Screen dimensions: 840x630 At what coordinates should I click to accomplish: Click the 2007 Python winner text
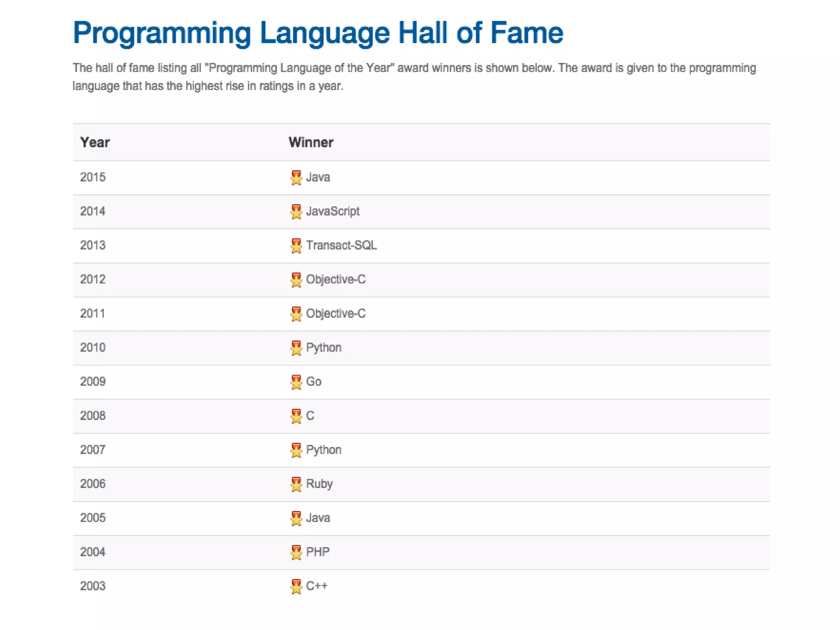click(x=324, y=450)
